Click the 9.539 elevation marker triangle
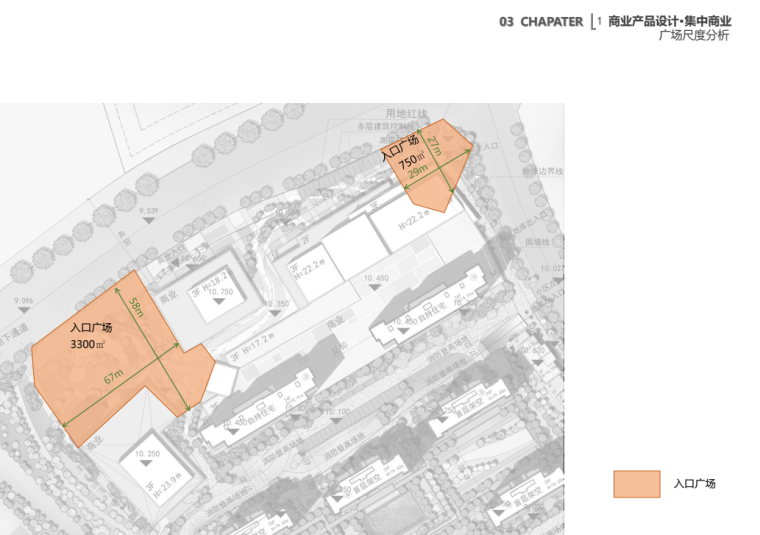This screenshot has height=535, width=760. pos(149,220)
